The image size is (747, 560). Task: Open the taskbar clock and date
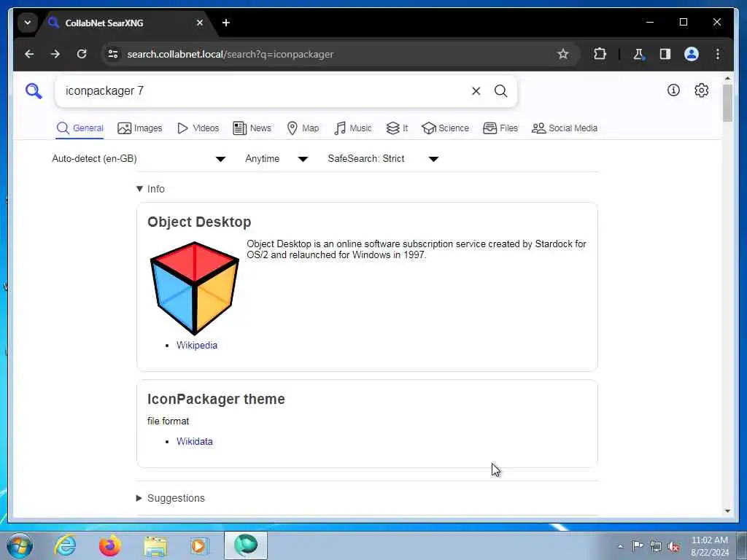pyautogui.click(x=709, y=546)
